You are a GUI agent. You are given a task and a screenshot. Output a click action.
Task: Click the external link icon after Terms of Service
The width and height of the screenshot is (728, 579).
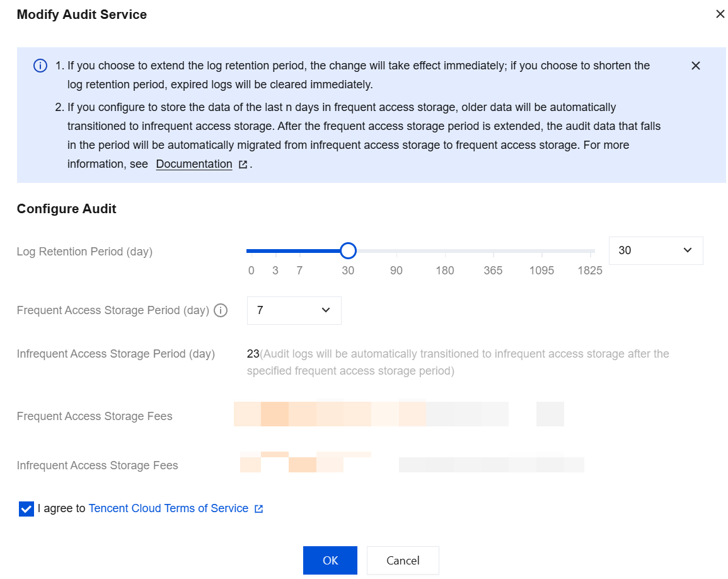pos(258,509)
